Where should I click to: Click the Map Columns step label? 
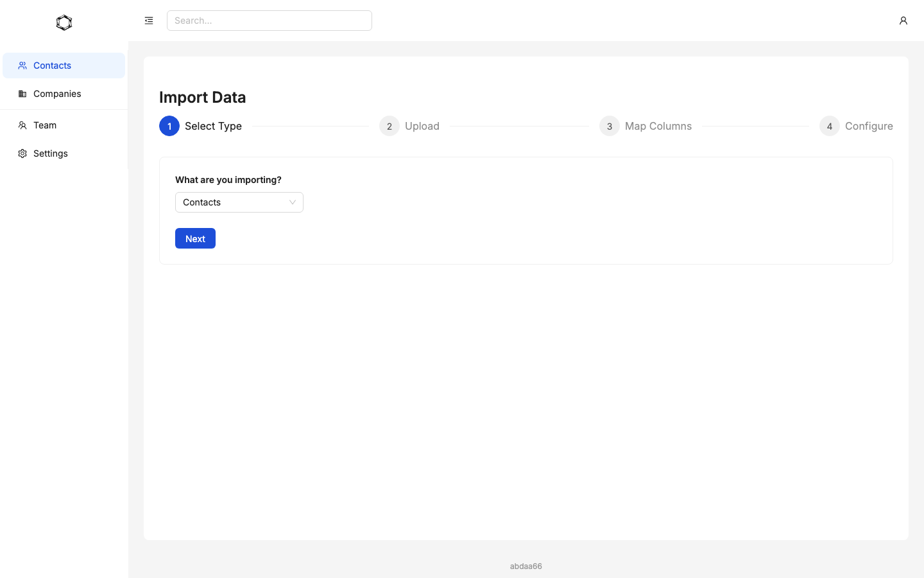658,126
